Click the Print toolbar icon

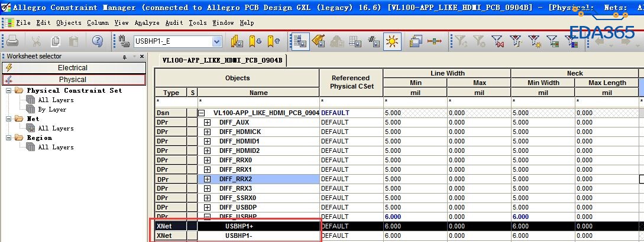(x=12, y=41)
